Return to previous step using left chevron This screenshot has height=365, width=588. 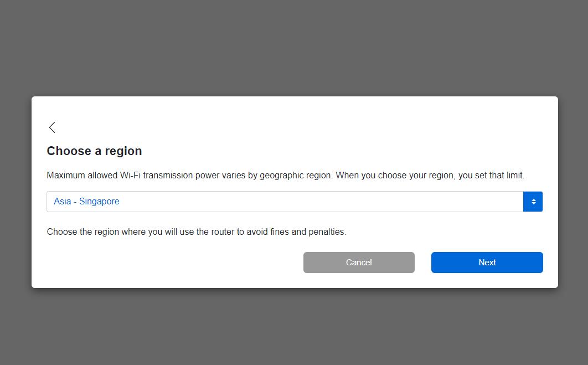tap(52, 127)
